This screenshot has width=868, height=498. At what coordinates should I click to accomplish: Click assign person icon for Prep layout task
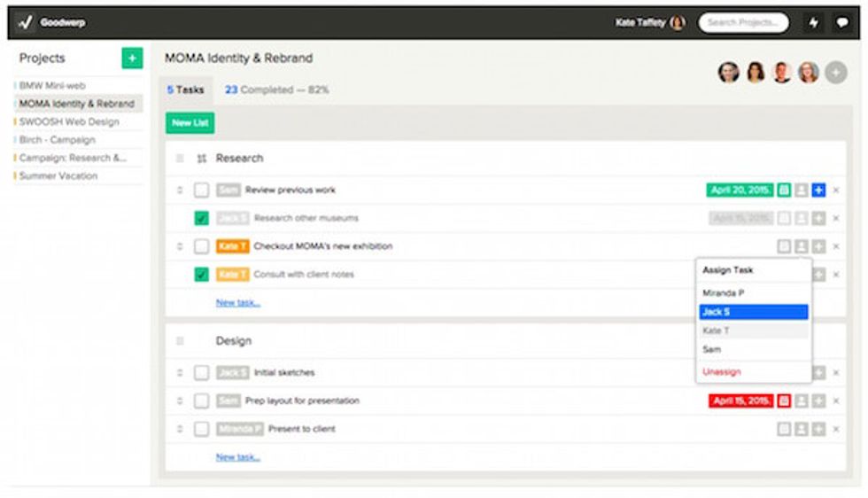(x=801, y=401)
